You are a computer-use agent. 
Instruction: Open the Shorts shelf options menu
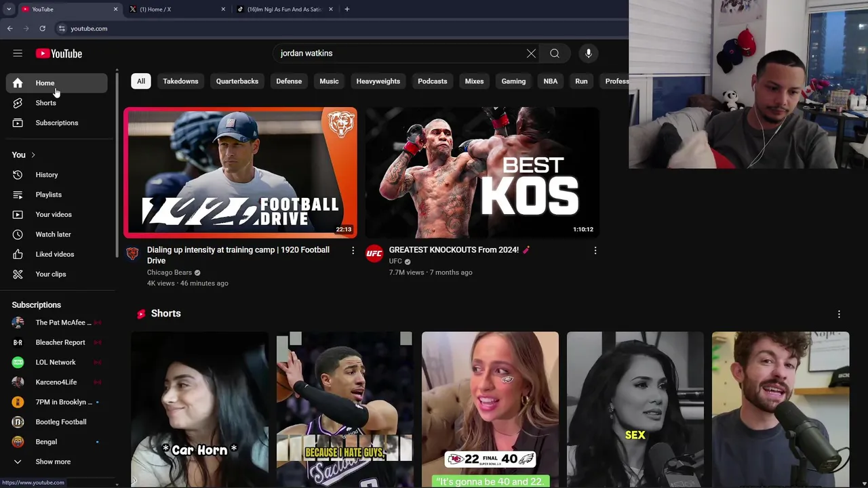[x=839, y=314]
